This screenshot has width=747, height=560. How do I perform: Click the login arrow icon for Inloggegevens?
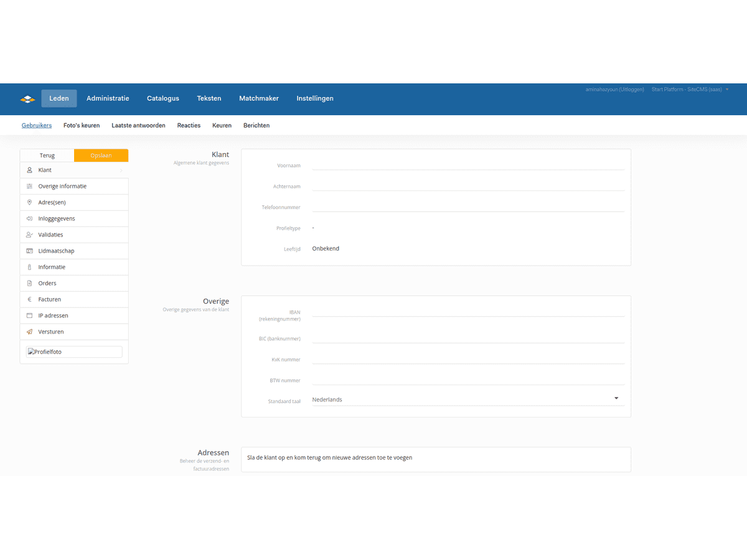pos(29,218)
